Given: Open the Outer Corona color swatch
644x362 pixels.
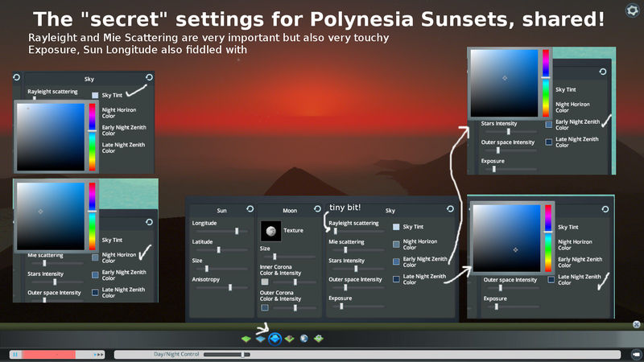Looking at the screenshot, I should click(x=265, y=307).
